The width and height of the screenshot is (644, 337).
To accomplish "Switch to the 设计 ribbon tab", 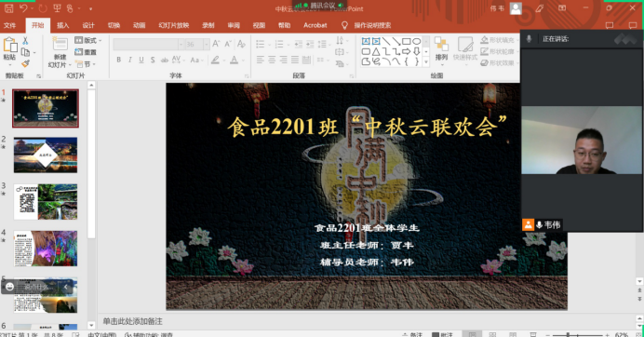I will (87, 25).
